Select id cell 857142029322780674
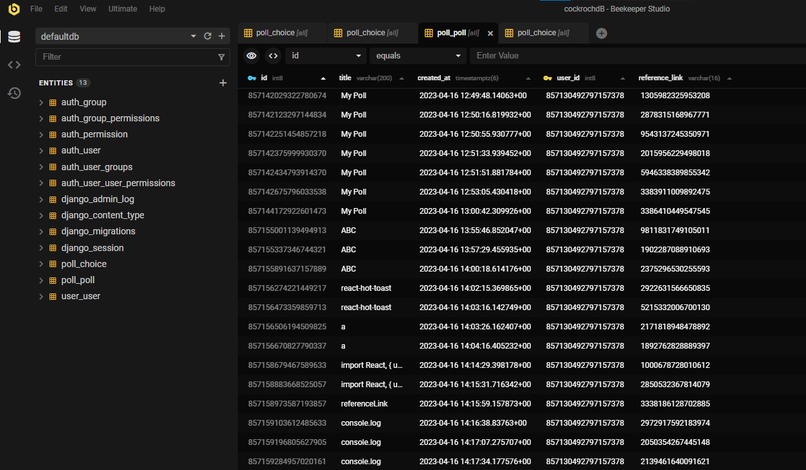Screen dimensions: 806x470 287,96
